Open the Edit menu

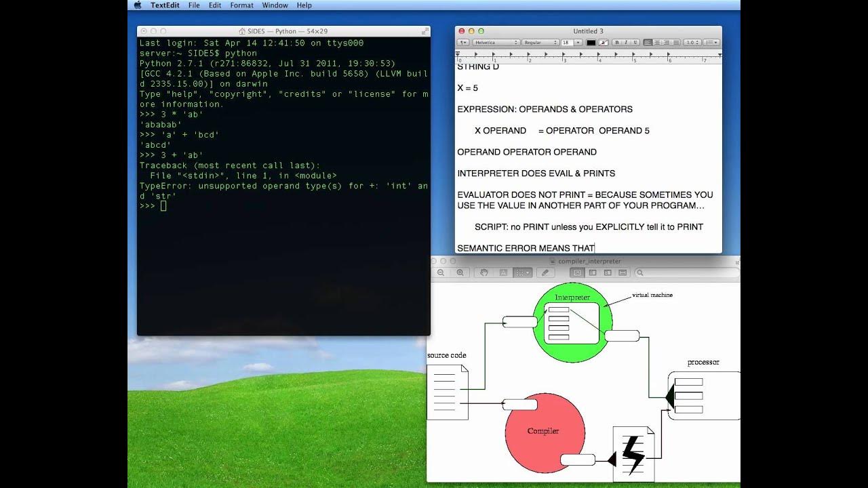(x=215, y=5)
